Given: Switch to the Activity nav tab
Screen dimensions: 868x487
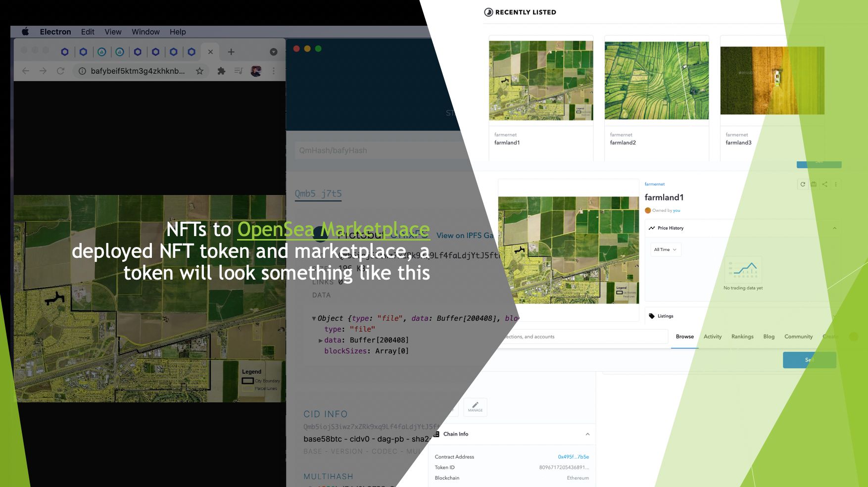Looking at the screenshot, I should click(x=713, y=337).
